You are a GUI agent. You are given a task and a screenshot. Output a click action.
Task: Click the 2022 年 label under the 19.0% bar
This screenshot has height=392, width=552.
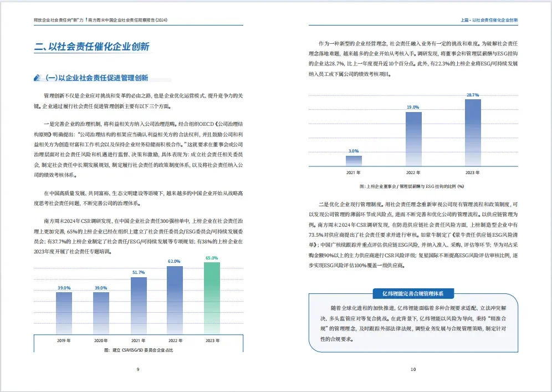pyautogui.click(x=413, y=172)
